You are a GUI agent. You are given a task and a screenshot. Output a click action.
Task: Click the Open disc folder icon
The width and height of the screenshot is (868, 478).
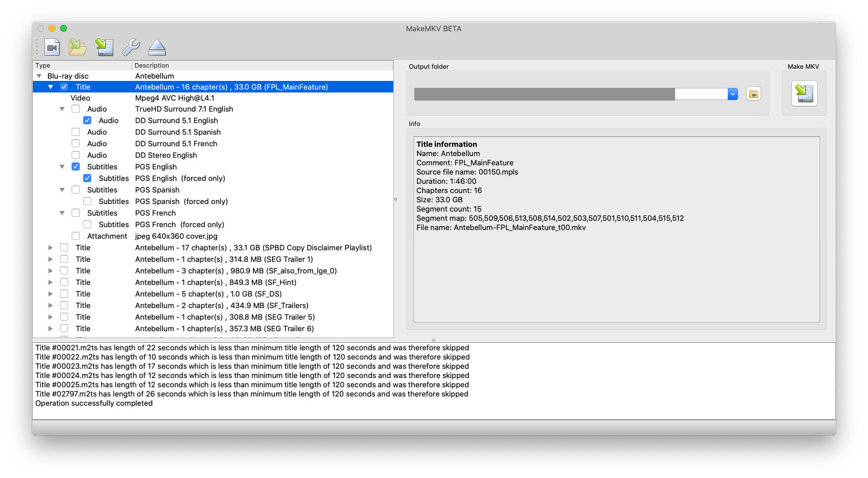coord(78,47)
